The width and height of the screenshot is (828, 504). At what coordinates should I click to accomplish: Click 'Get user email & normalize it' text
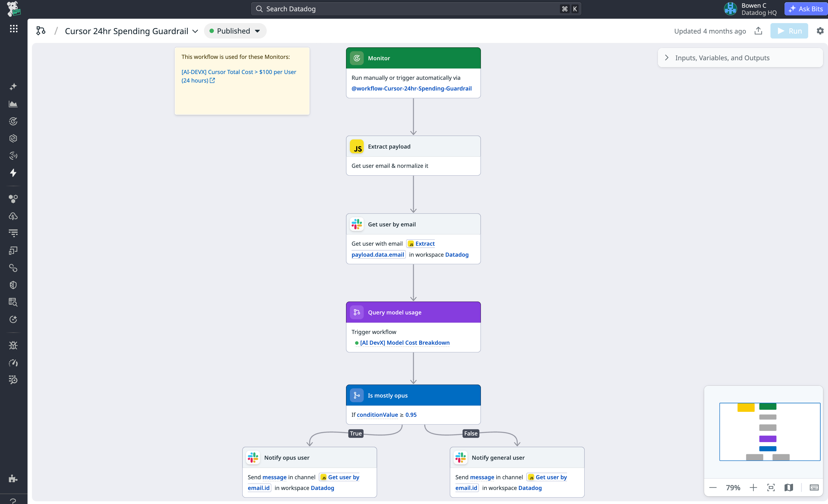click(x=390, y=166)
